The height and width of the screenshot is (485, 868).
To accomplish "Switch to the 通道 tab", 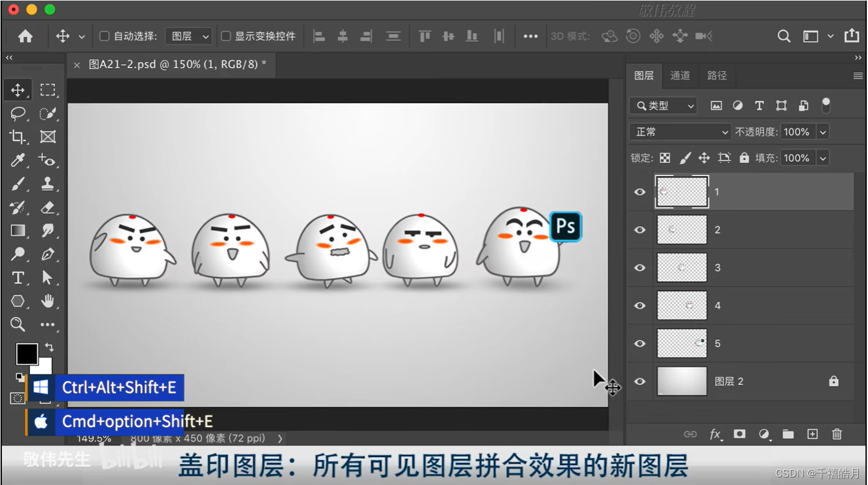I will 680,75.
